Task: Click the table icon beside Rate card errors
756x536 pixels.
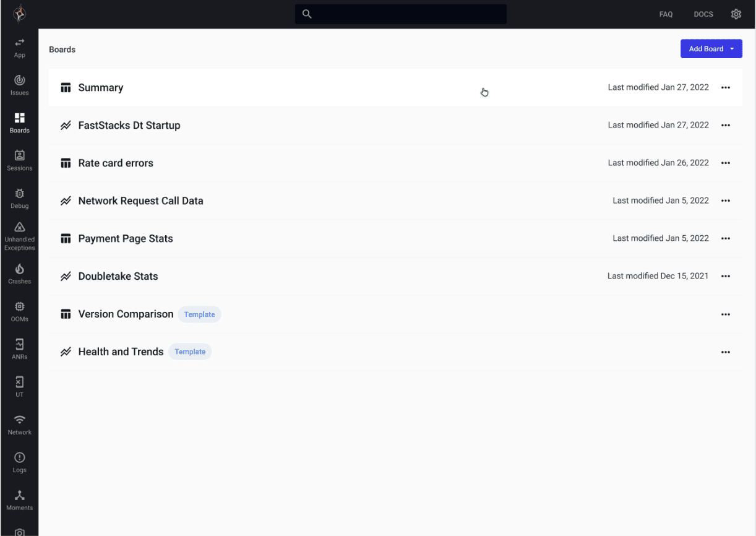Action: click(66, 163)
